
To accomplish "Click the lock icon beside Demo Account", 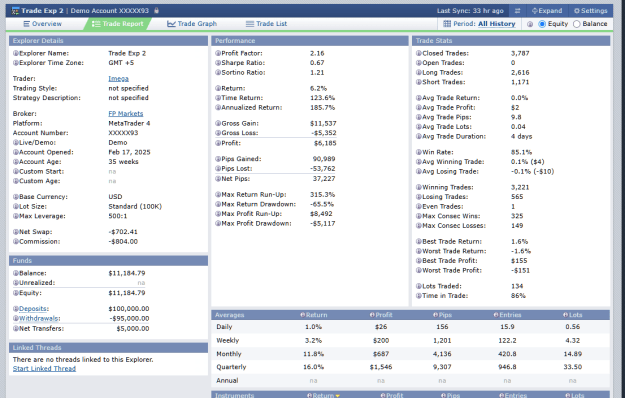I will (157, 10).
